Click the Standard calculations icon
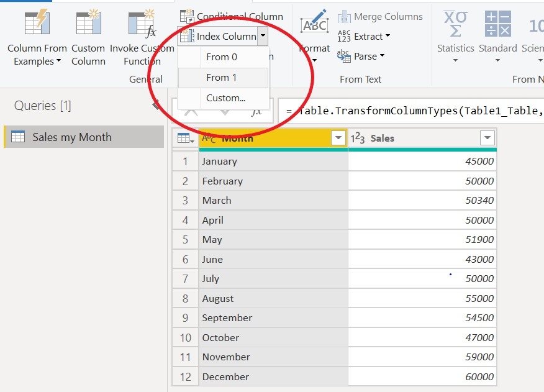This screenshot has height=392, width=544. pos(497,24)
